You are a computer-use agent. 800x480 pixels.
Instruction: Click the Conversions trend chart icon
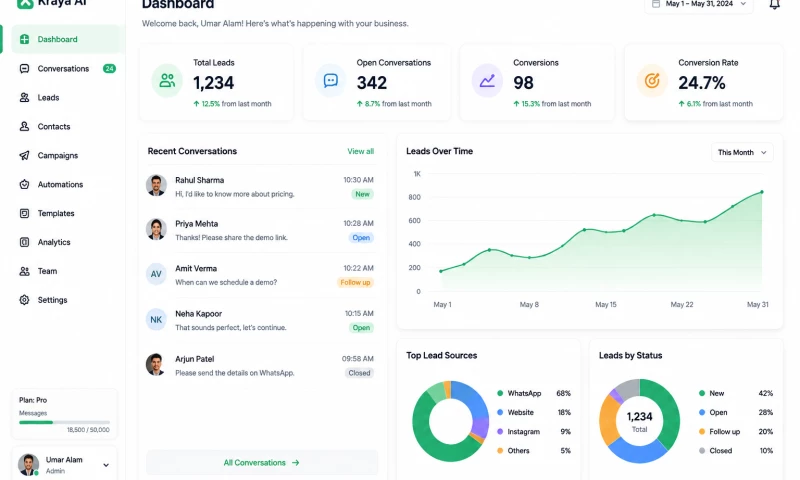pyautogui.click(x=487, y=81)
